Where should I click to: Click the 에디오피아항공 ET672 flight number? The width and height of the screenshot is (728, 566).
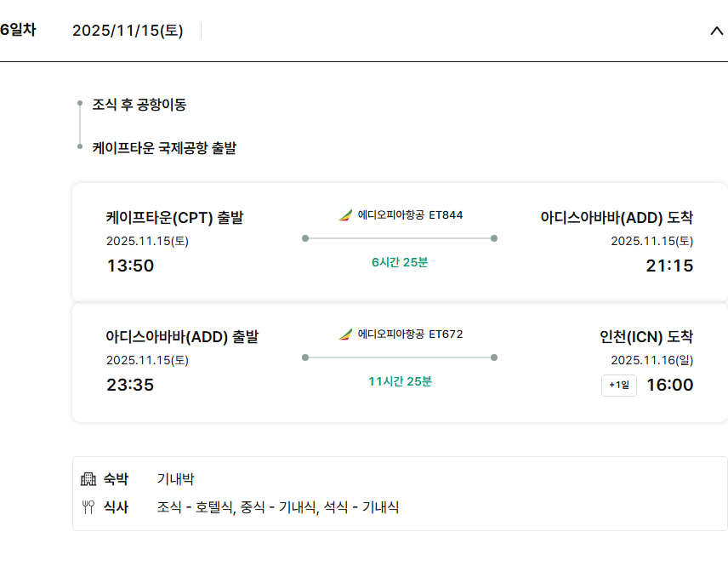point(410,334)
